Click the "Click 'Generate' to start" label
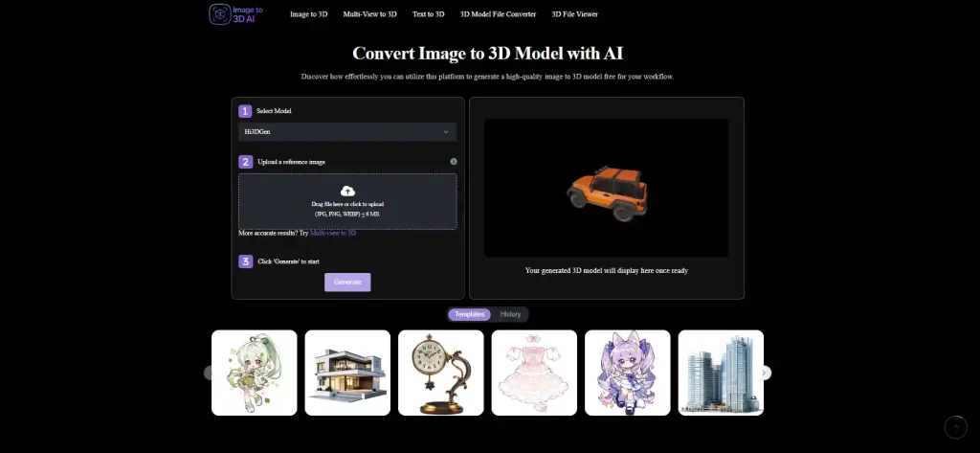Screen dimensions: 980x453 (288, 261)
